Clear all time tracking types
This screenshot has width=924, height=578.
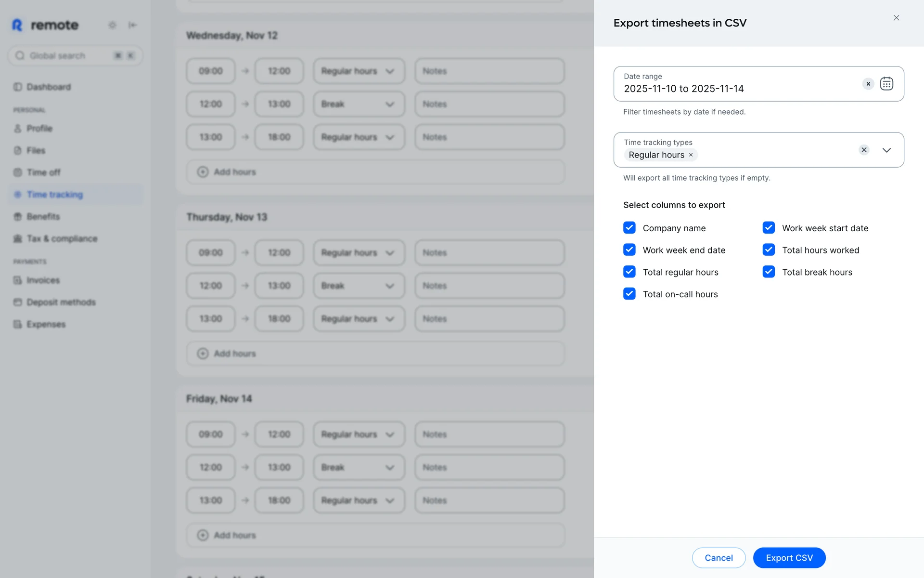(864, 150)
